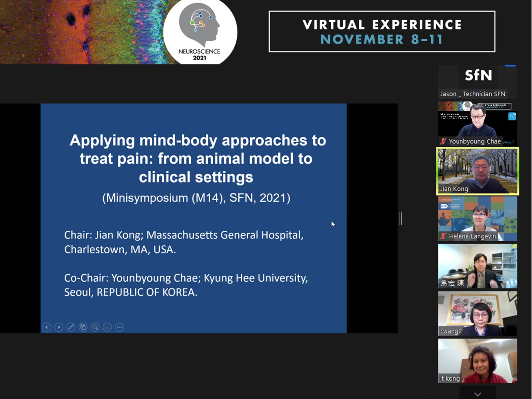Select the SfN technician Jason tile
The image size is (532, 399).
coord(477,82)
